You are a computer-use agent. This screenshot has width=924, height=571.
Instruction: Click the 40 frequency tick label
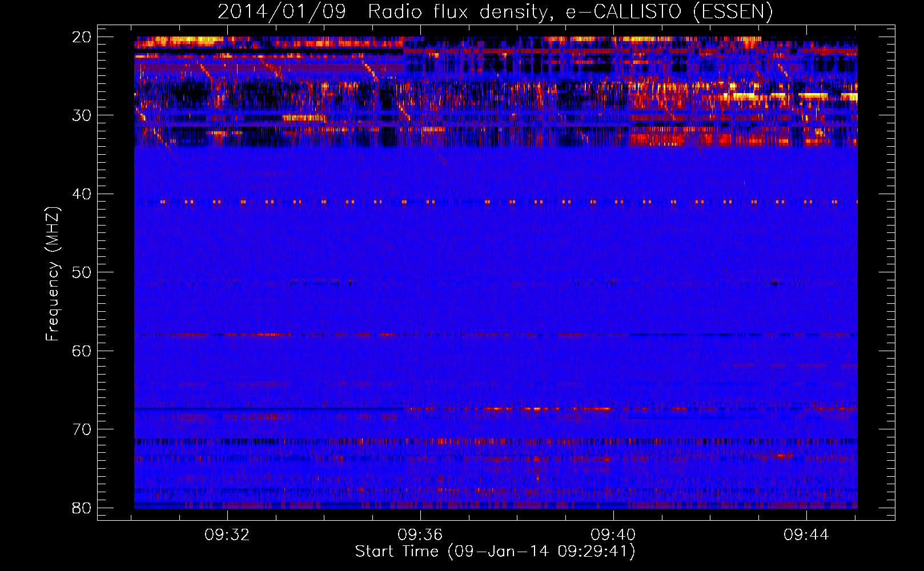click(82, 194)
